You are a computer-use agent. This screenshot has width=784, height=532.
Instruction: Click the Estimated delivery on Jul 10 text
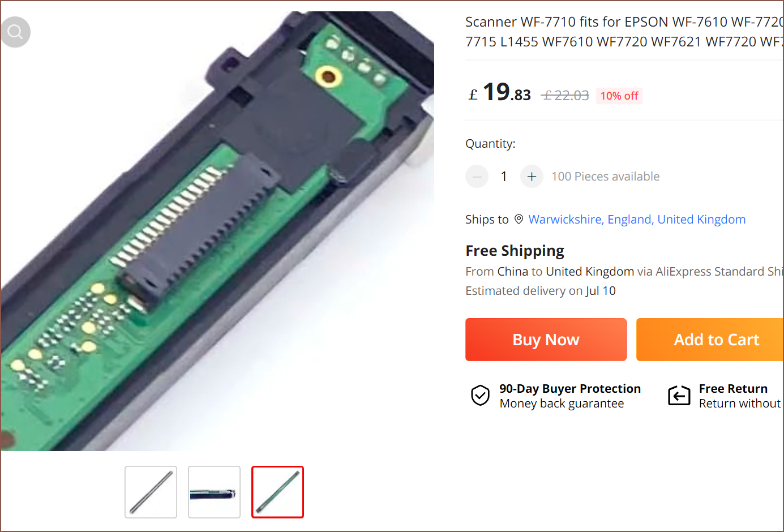tap(541, 291)
